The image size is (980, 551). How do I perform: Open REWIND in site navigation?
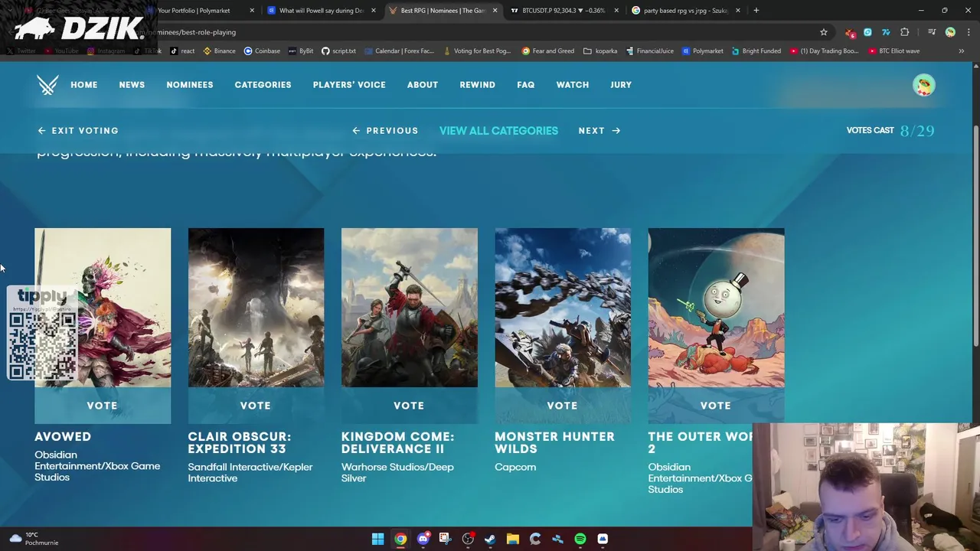click(x=477, y=85)
